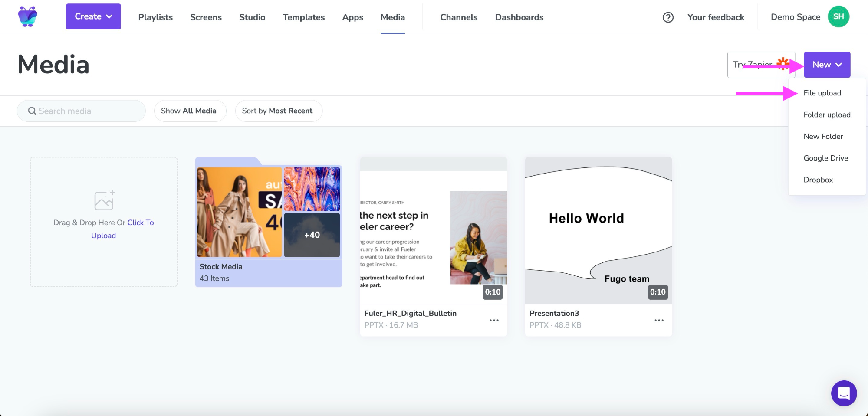
Task: Open options menu for Fuler_HR_Digital_Bulletin
Action: pyautogui.click(x=494, y=320)
